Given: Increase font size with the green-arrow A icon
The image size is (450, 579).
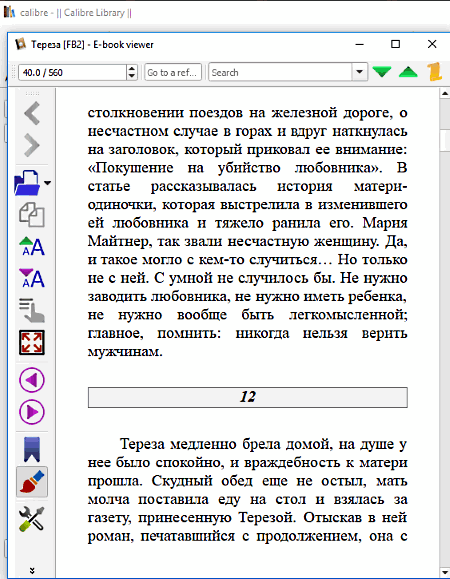Looking at the screenshot, I should (32, 246).
